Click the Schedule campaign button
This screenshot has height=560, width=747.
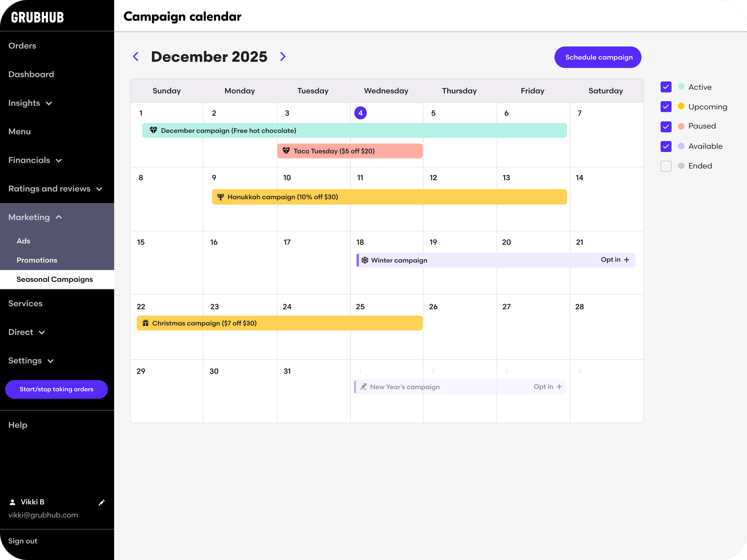click(598, 57)
